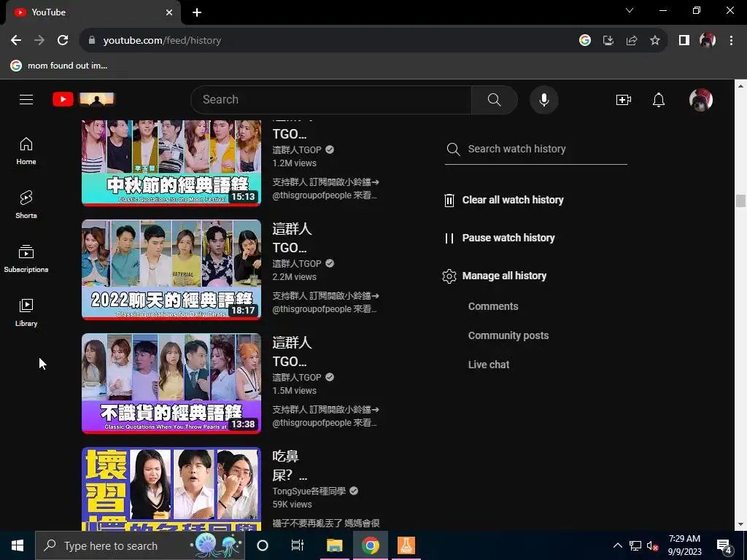The width and height of the screenshot is (747, 560).
Task: Open Shorts in sidebar
Action: [26, 204]
